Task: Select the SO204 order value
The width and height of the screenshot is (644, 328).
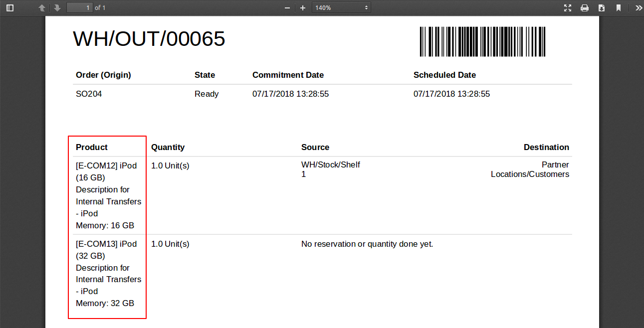Action: point(89,94)
